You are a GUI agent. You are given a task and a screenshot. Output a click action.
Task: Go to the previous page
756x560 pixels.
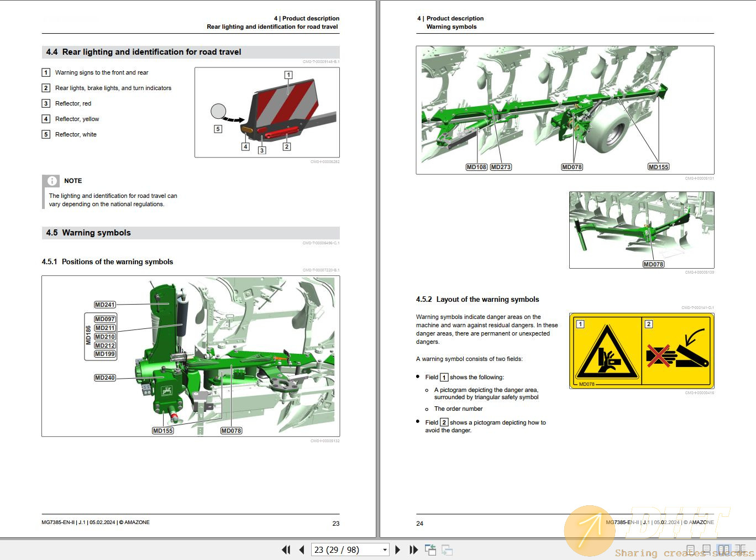click(x=302, y=549)
